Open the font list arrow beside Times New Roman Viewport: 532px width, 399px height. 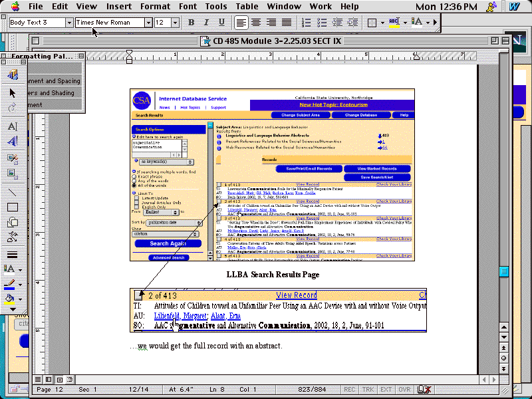click(148, 23)
